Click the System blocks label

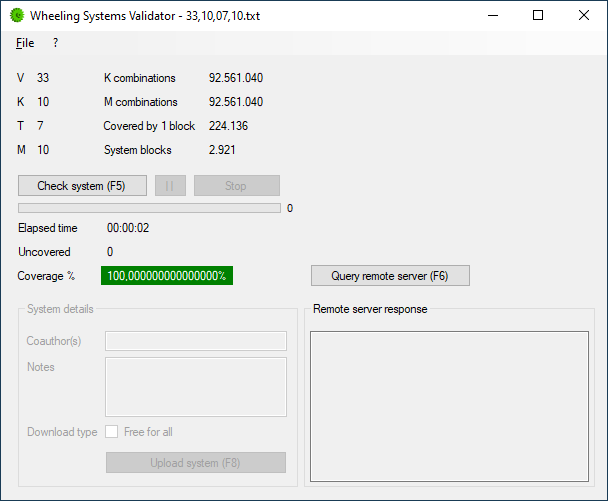pos(138,150)
